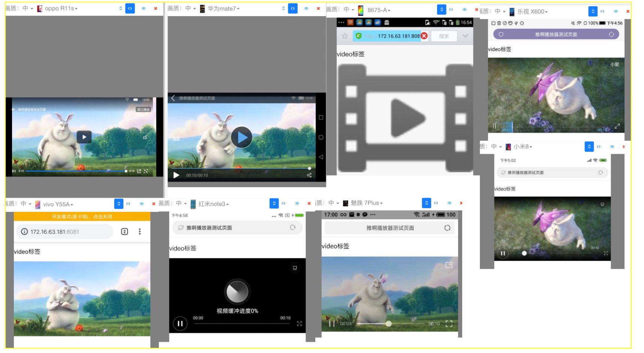644x353 pixels.
Task: Open picture-in-picture in the oppo R11s player
Action: coord(139,171)
